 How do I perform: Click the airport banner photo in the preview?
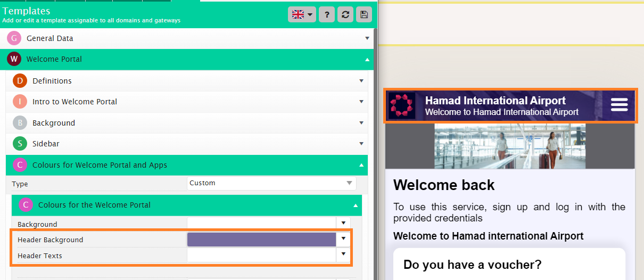pos(510,146)
